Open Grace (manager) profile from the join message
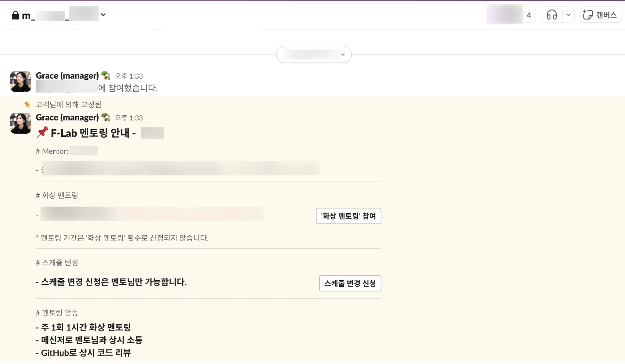 (x=67, y=76)
